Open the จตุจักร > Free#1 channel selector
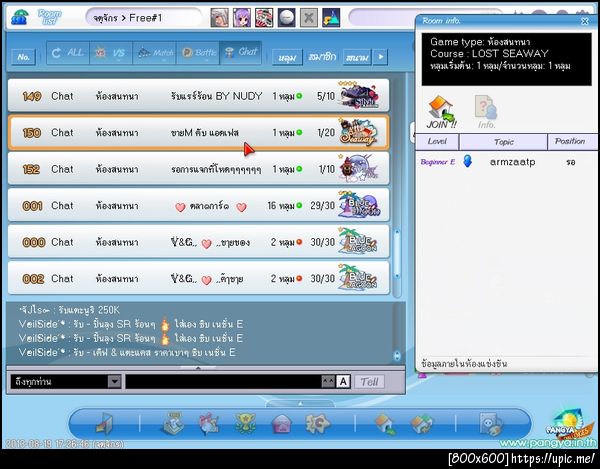This screenshot has width=600, height=469. pos(143,18)
